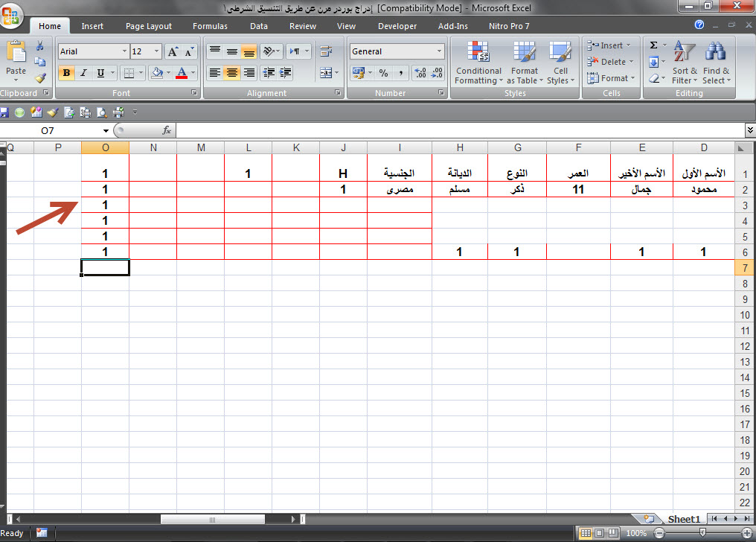Open Cell Styles dropdown
756x542 pixels.
tap(560, 63)
